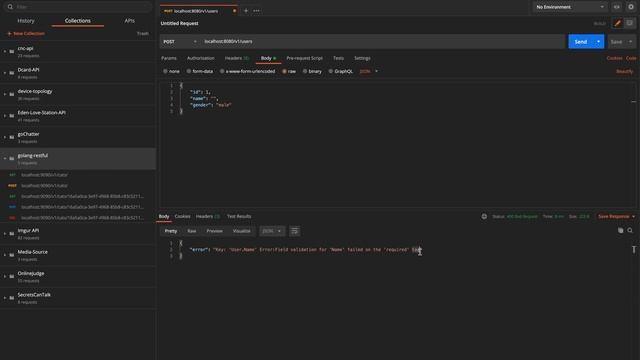Switch to build mode pencil icon
640x360 pixels.
618,23
